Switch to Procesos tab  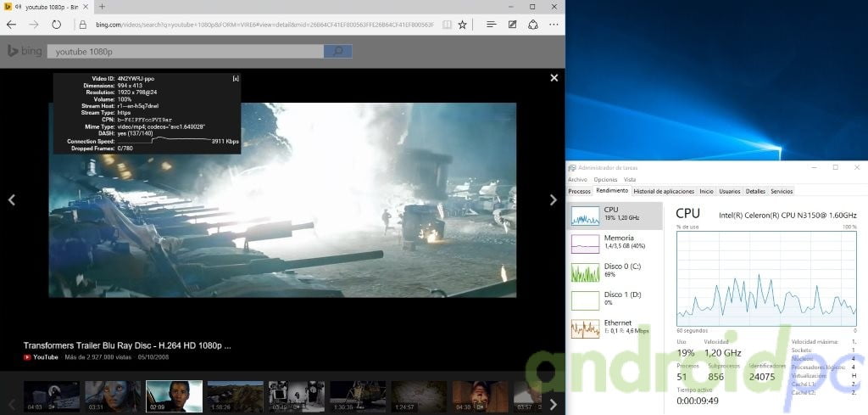(580, 191)
